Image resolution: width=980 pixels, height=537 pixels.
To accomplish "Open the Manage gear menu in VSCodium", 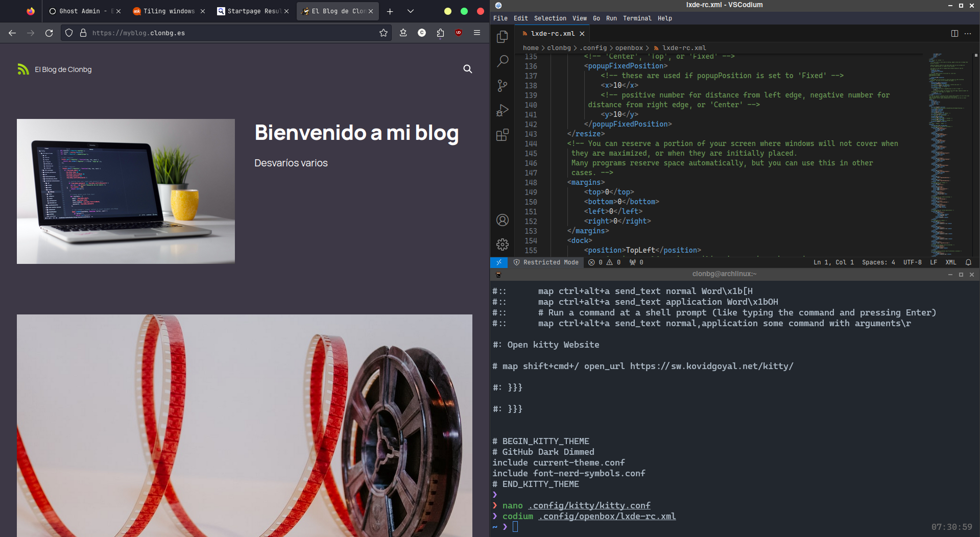I will [x=503, y=245].
